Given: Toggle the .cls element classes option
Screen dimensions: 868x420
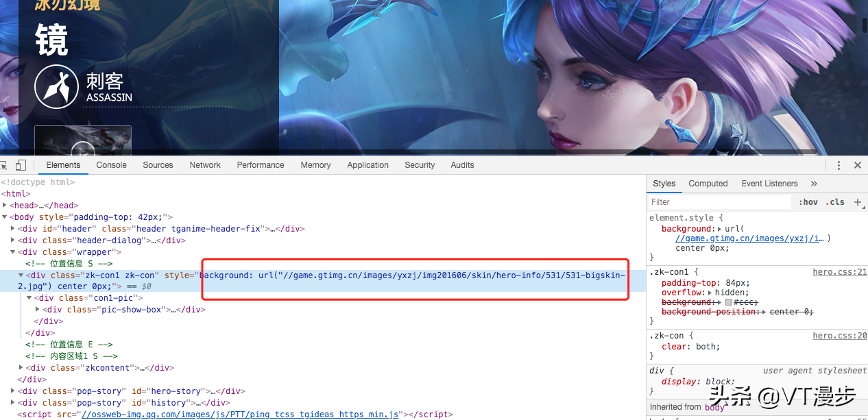Looking at the screenshot, I should 835,202.
